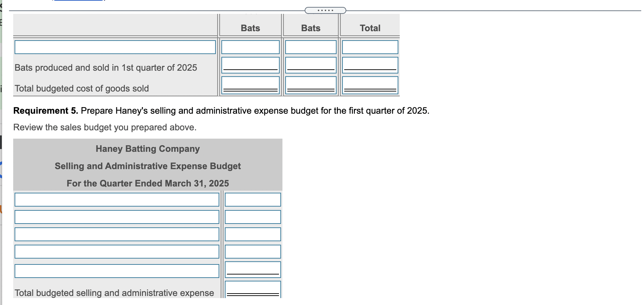
Task: Click Total budgeted selling and administrative expense amount field
Action: click(253, 289)
